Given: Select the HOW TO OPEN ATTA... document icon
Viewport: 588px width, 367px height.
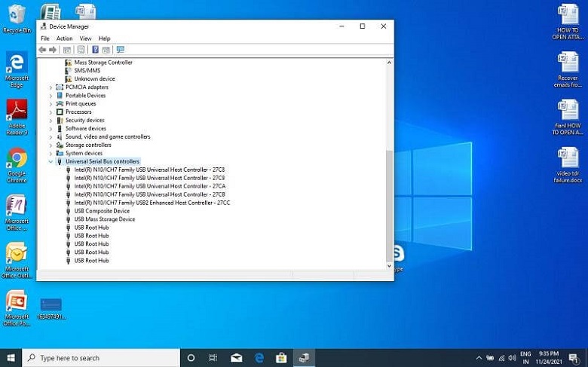Looking at the screenshot, I should coord(568,22).
